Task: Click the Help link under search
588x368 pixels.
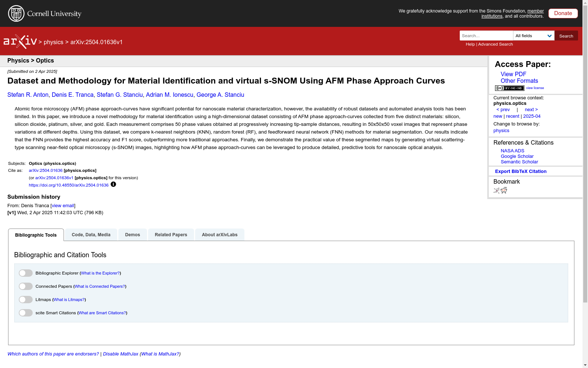Action: 470,44
